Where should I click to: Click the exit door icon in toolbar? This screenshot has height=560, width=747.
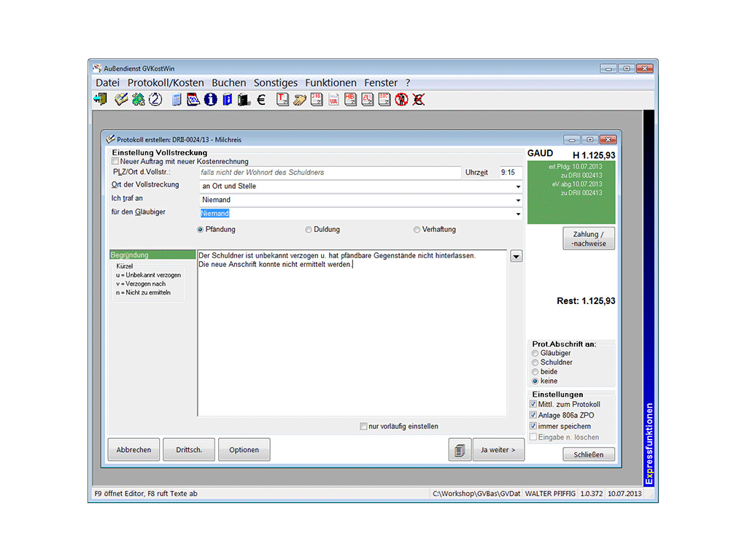101,100
